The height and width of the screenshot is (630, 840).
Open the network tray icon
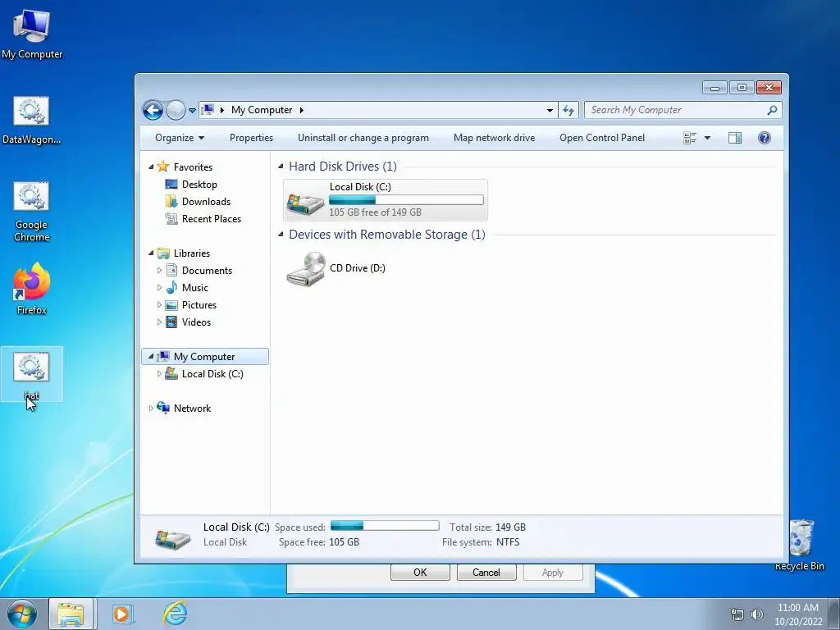tap(737, 614)
